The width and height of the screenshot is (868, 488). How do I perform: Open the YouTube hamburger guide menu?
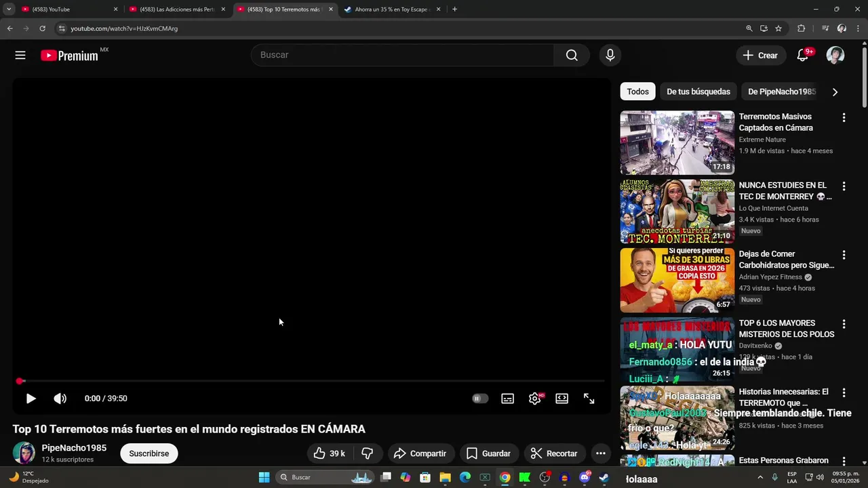tap(20, 56)
